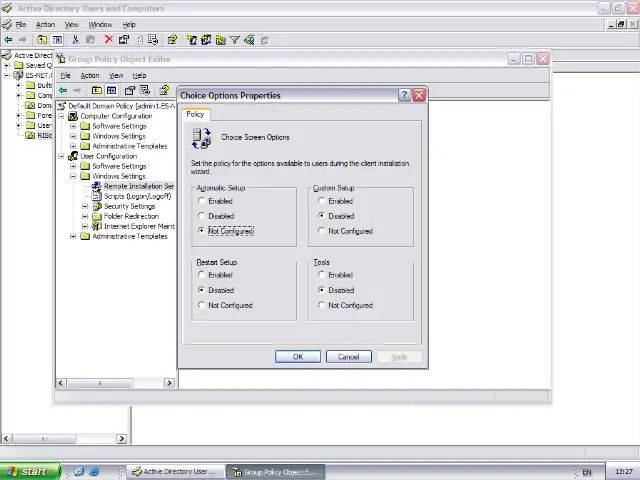Select Not Configured for Automatic Setup
640x480 pixels.
202,231
